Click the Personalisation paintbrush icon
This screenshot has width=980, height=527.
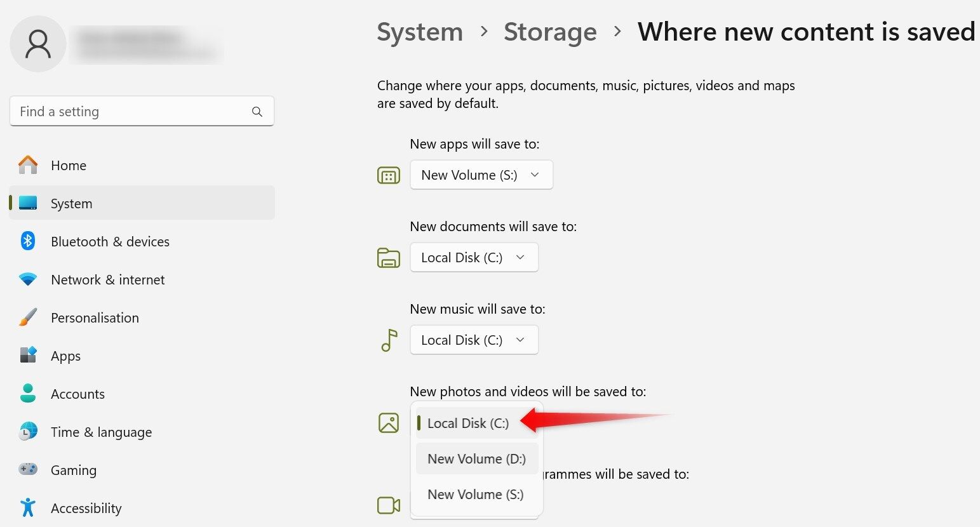pyautogui.click(x=28, y=317)
